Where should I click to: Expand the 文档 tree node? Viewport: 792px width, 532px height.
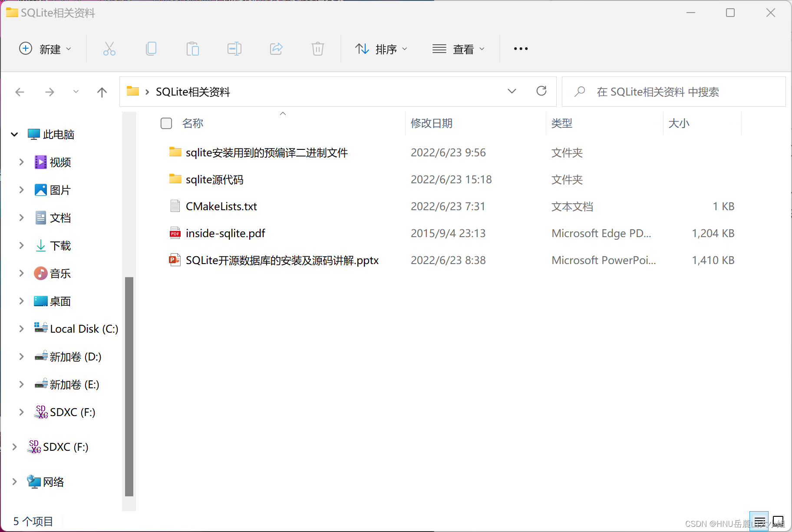tap(21, 218)
